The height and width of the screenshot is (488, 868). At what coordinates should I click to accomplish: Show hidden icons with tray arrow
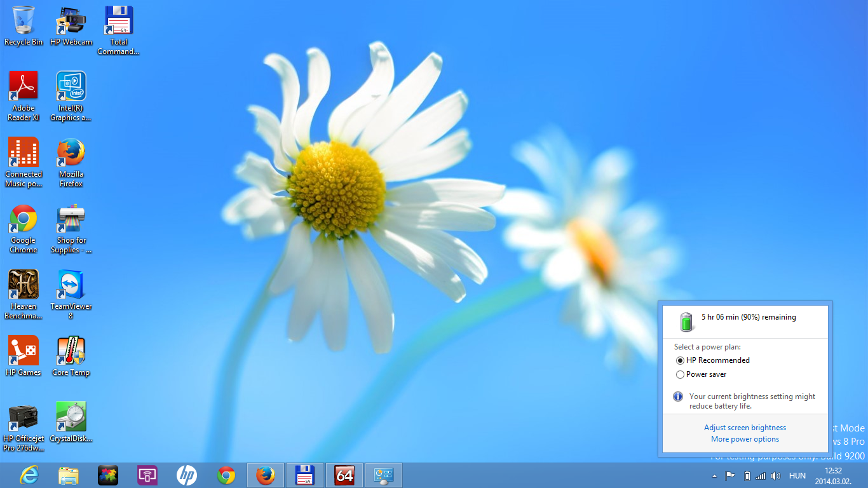click(714, 476)
